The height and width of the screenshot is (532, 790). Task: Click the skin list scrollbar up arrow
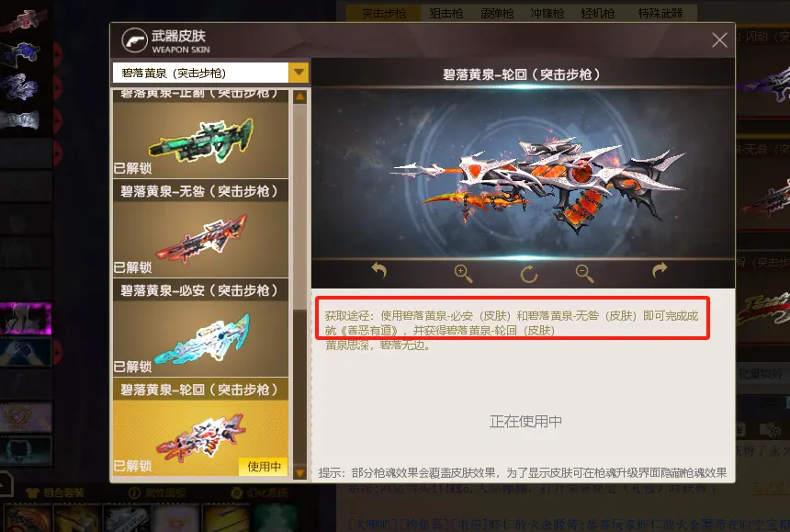click(x=299, y=96)
